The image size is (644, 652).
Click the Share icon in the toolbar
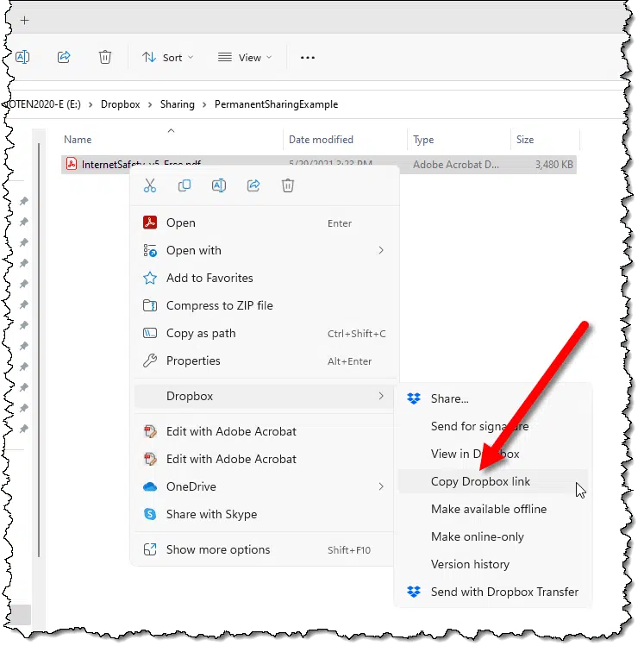[x=64, y=57]
